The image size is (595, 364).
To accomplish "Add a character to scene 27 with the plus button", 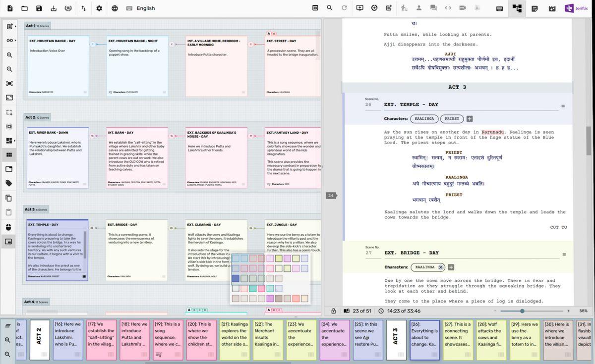I will 451,267.
